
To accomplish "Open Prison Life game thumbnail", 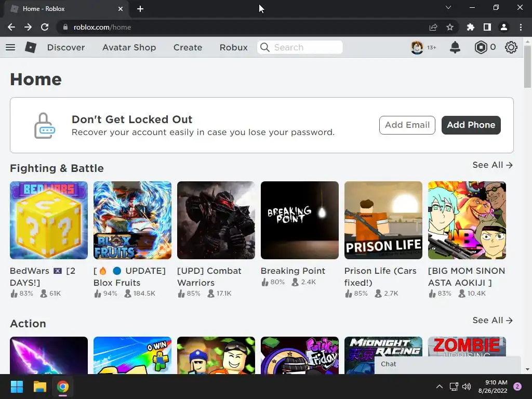I will point(383,220).
